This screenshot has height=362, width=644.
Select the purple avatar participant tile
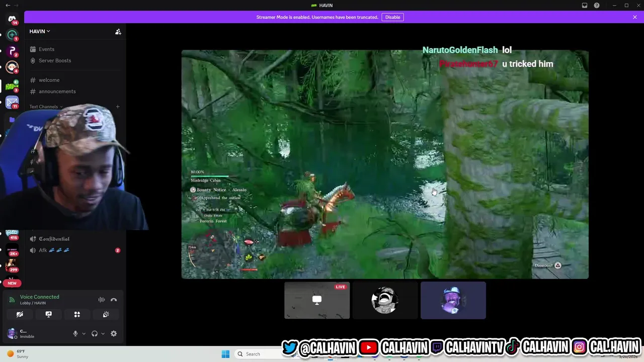click(x=453, y=300)
